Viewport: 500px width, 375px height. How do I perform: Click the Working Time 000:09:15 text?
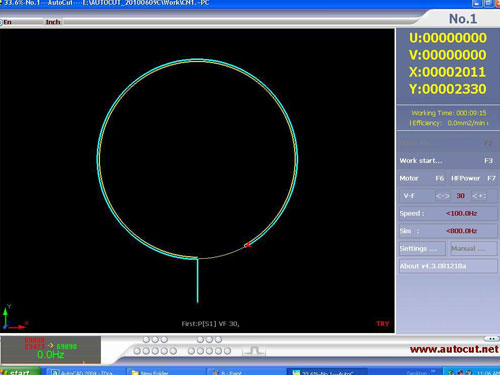(449, 113)
